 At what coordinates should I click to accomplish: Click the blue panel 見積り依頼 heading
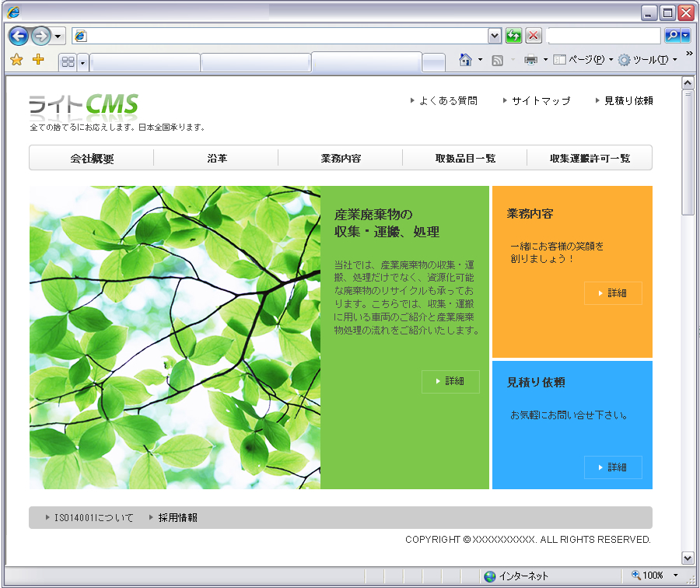pos(536,382)
